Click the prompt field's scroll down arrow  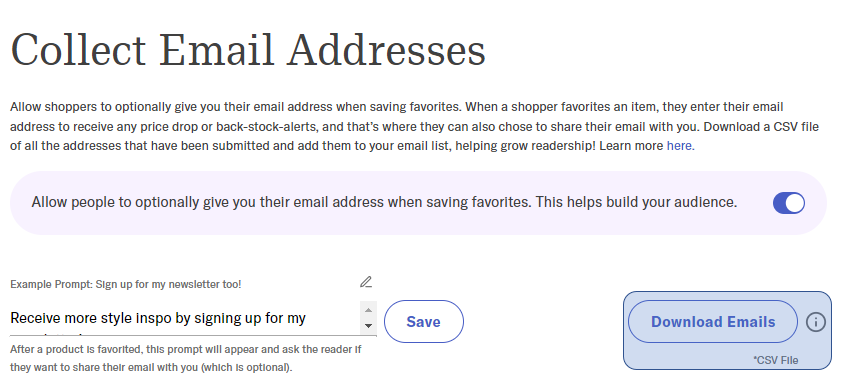point(369,326)
